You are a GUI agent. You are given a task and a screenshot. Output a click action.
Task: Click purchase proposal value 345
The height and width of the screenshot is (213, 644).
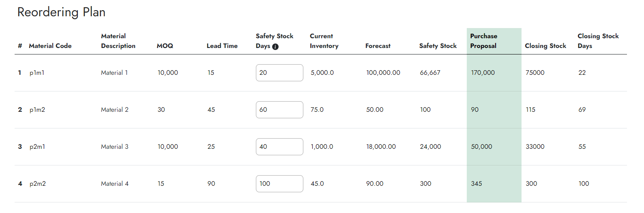coord(477,184)
